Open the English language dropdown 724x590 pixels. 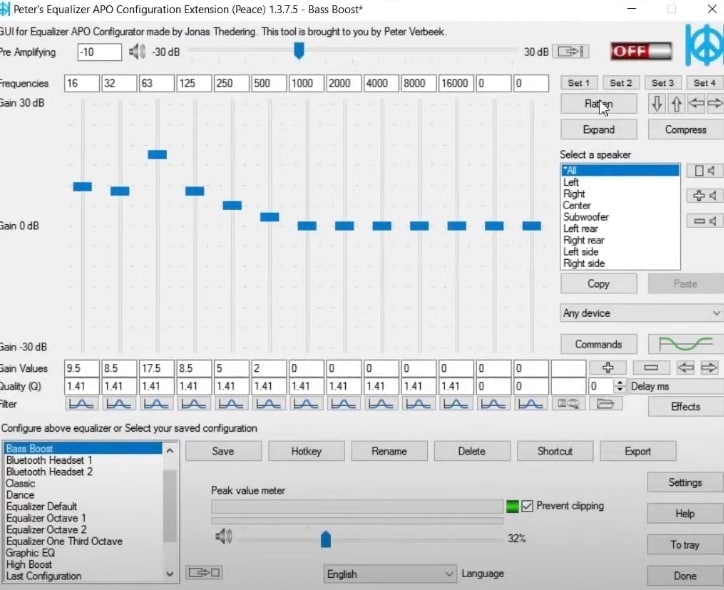(390, 574)
